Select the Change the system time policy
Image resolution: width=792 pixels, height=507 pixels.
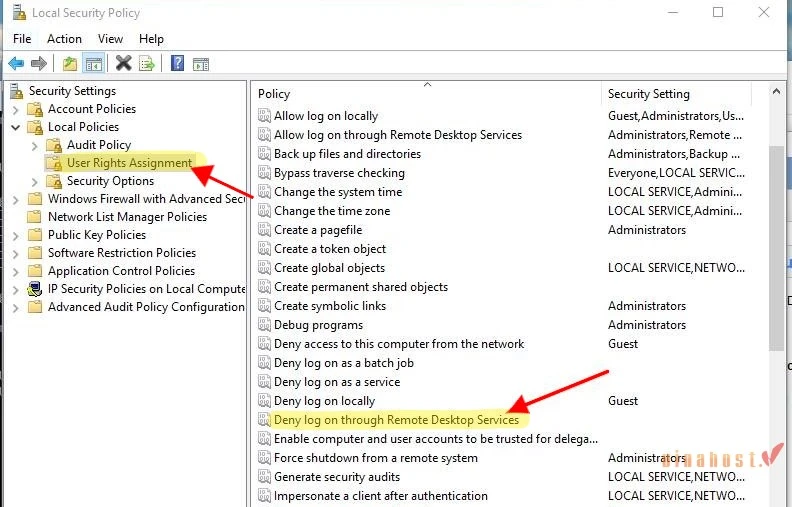338,192
